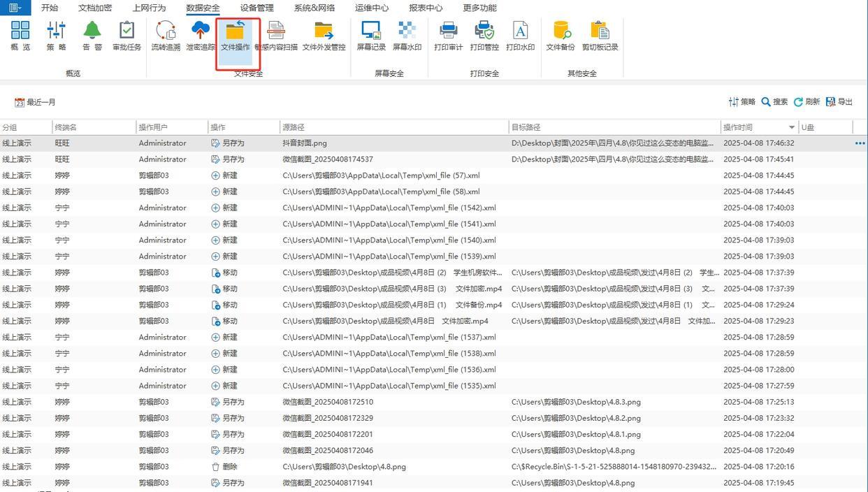The width and height of the screenshot is (868, 492).
Task: Select the 抖音封面.png log row
Action: click(305, 143)
